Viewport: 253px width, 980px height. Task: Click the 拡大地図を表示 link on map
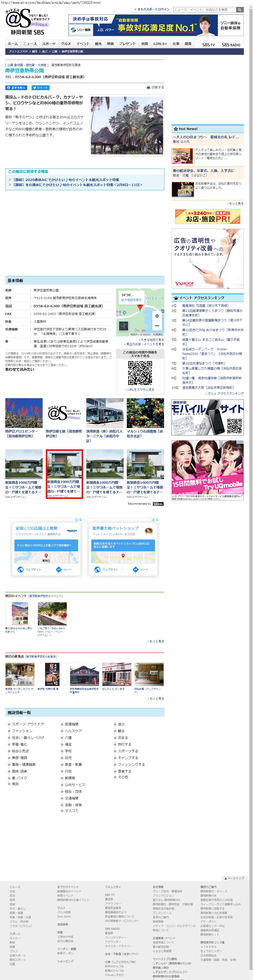pyautogui.click(x=132, y=300)
